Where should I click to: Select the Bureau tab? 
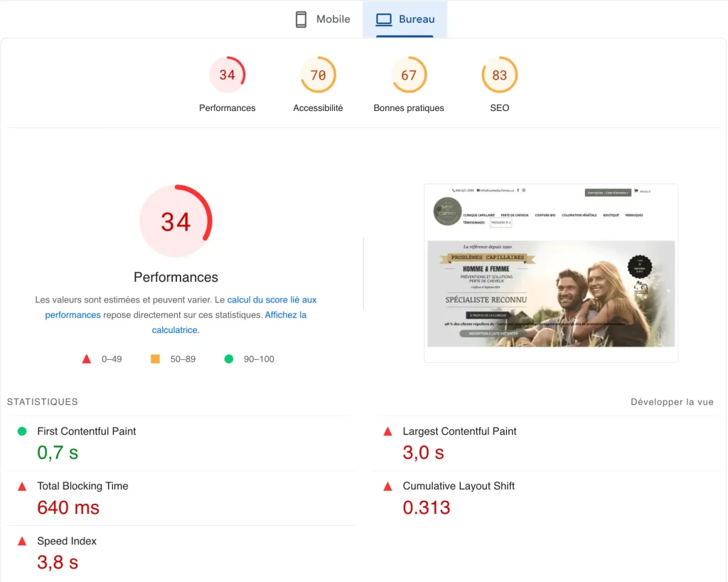[x=405, y=19]
